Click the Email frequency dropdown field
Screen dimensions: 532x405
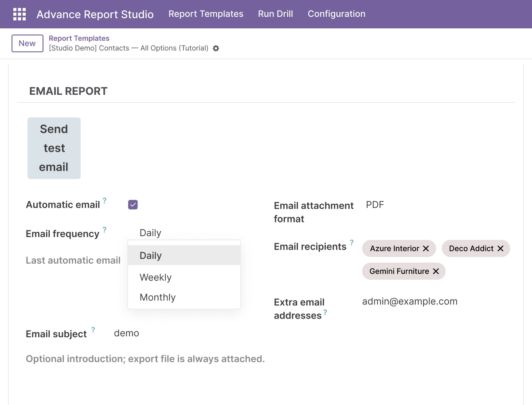184,233
